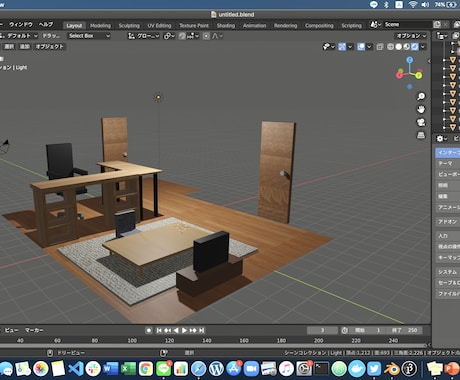The height and width of the screenshot is (380, 460).
Task: Select システム in Preferences sidebar
Action: 448,272
